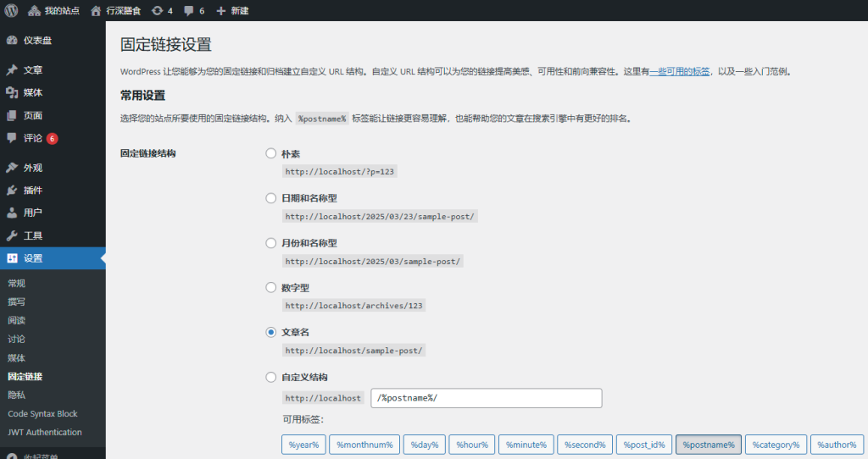Viewport: 868px width, 459px height.
Task: Select the 月份和名称型 radio button
Action: [270, 243]
